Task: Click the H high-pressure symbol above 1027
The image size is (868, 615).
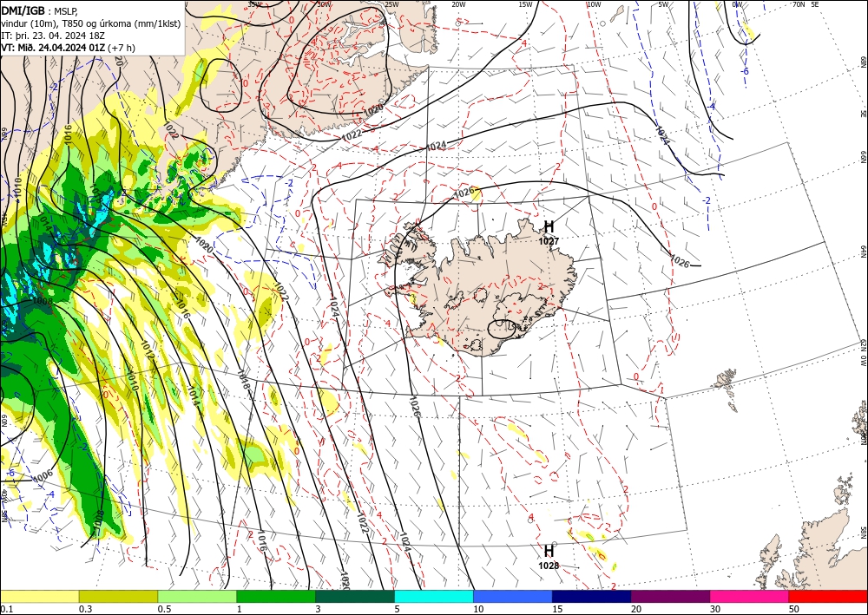Action: click(549, 226)
